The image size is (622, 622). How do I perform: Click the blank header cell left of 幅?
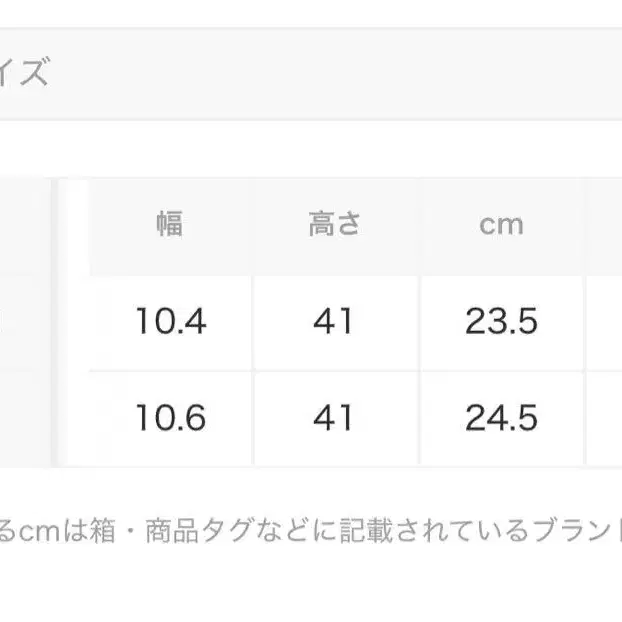tap(25, 224)
